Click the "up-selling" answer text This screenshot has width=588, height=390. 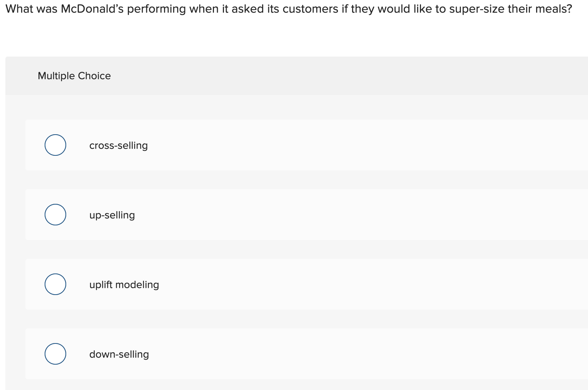(112, 215)
